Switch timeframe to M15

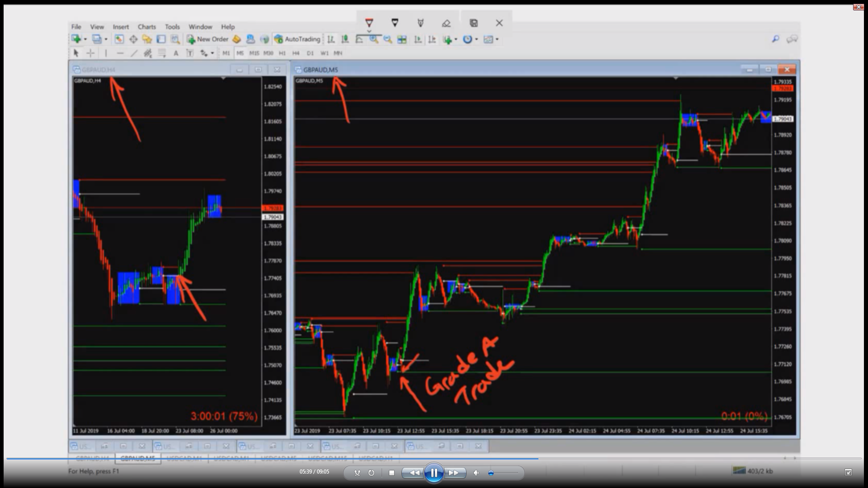coord(254,53)
